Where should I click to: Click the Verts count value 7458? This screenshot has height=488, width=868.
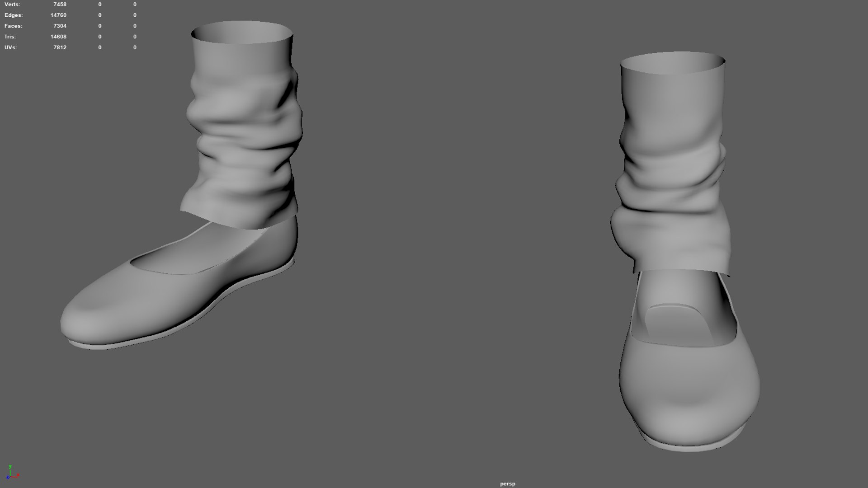[60, 4]
